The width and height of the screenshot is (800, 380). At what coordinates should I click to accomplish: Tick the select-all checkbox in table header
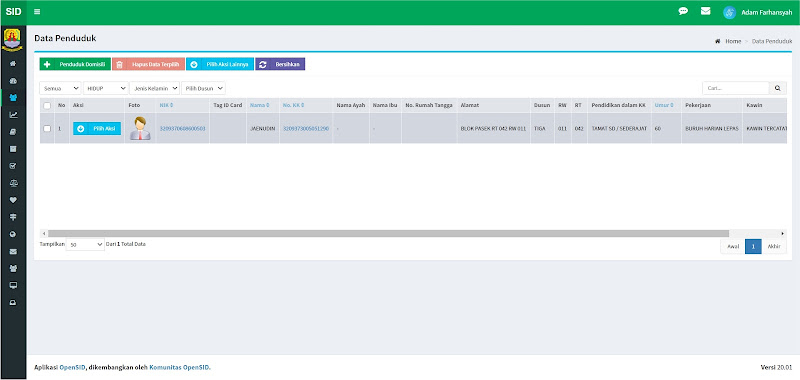47,106
